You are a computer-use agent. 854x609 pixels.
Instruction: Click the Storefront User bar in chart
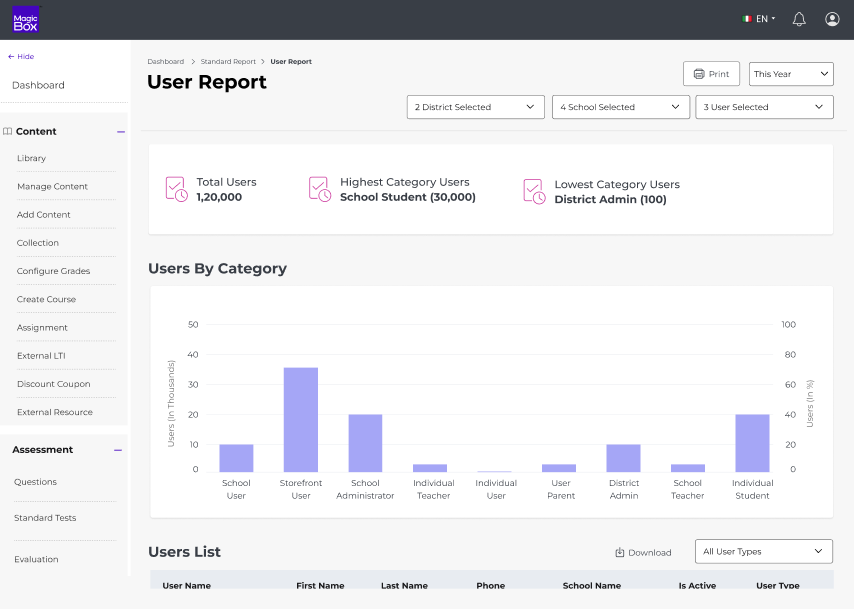301,419
